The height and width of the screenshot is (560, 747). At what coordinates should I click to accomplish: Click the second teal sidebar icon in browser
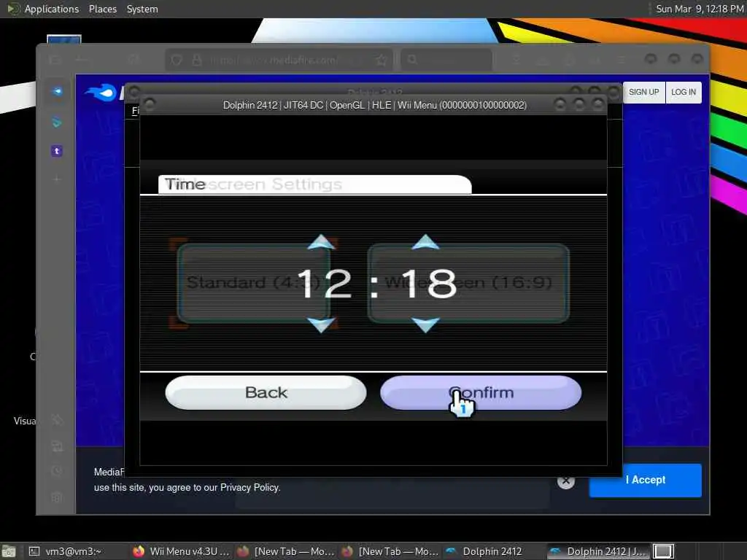pos(57,122)
